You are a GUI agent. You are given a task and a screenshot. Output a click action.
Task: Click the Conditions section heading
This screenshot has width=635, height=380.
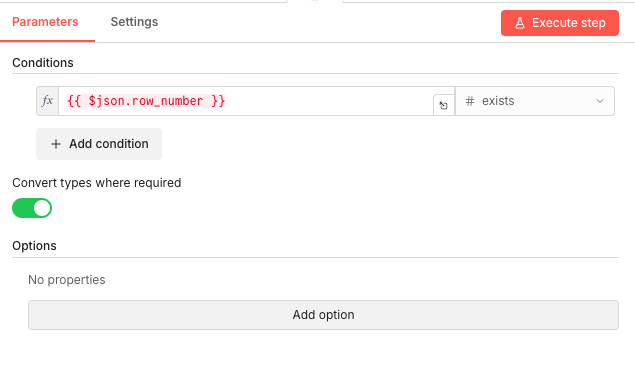pos(43,63)
